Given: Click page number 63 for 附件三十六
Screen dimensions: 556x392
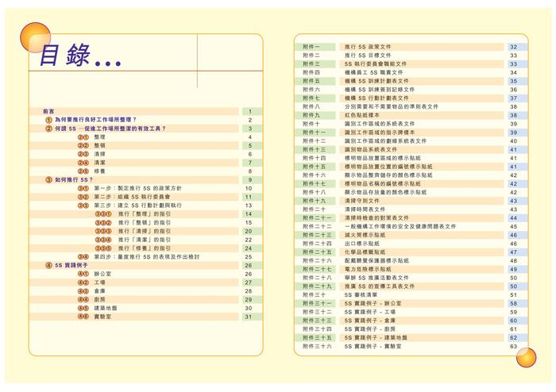Looking at the screenshot, I should 513,346.
